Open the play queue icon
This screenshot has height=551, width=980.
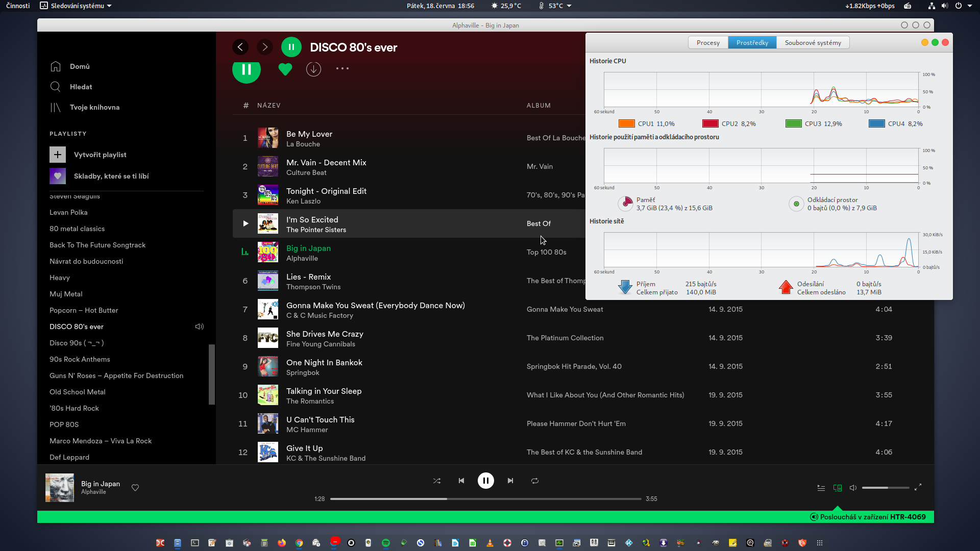point(821,488)
